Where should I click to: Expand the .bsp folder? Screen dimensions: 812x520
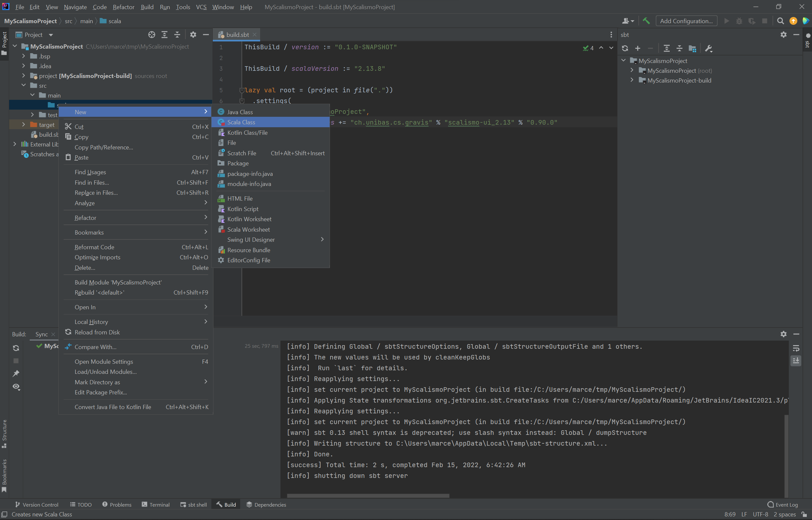coord(23,56)
